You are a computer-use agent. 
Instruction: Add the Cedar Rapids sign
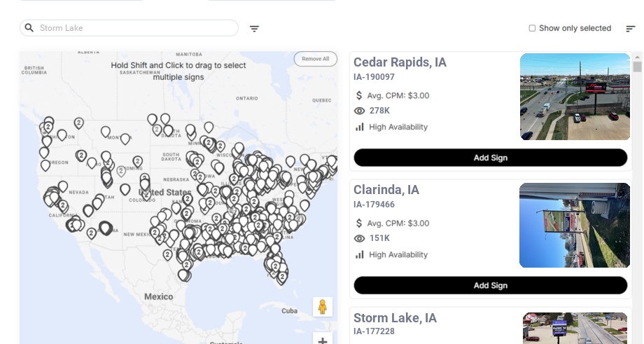click(x=490, y=158)
